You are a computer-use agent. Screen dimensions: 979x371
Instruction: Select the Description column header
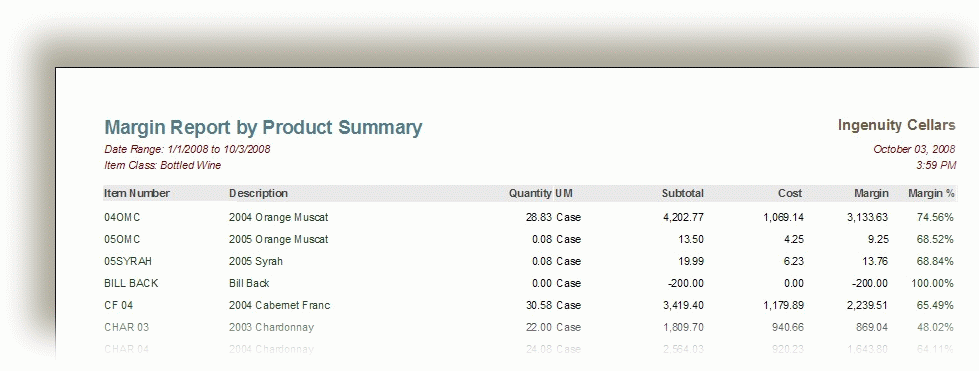pyautogui.click(x=258, y=194)
